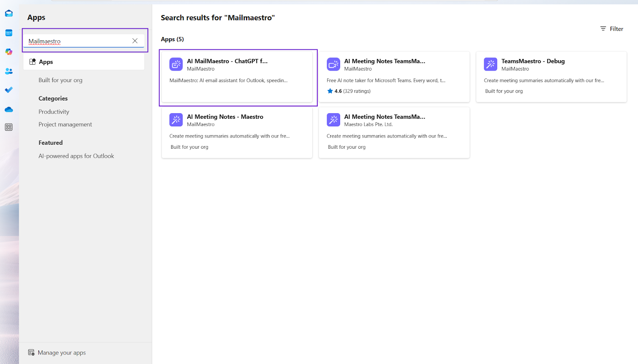Image resolution: width=638 pixels, height=364 pixels.
Task: Open AI Meeting Notes - Maestro card
Action: [x=237, y=132]
